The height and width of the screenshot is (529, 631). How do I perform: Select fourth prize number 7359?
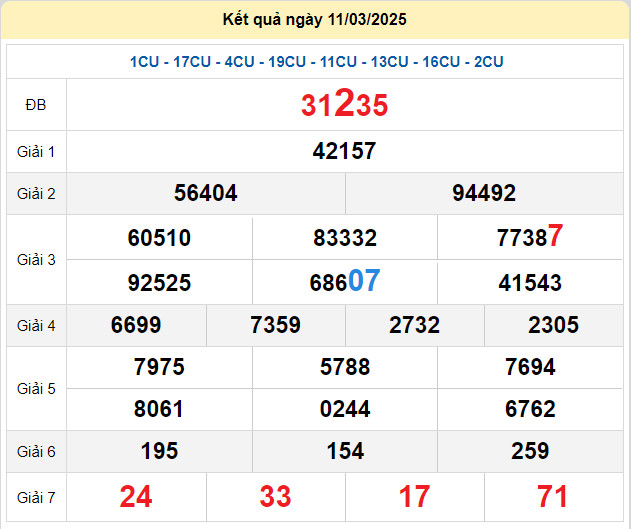click(275, 325)
